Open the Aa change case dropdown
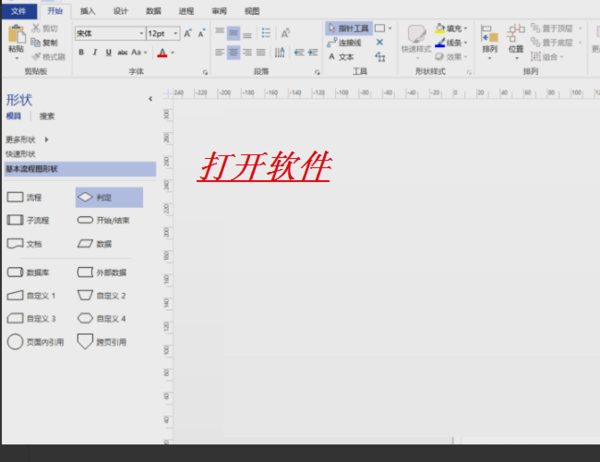The image size is (600, 462). coord(139,52)
